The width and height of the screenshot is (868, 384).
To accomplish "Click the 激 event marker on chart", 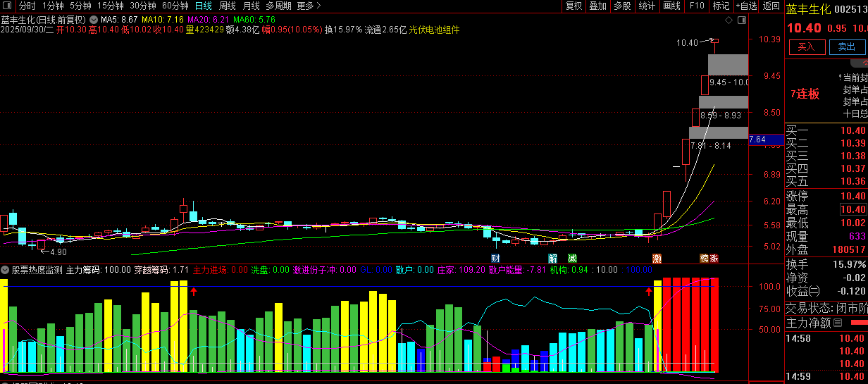I will [x=657, y=259].
